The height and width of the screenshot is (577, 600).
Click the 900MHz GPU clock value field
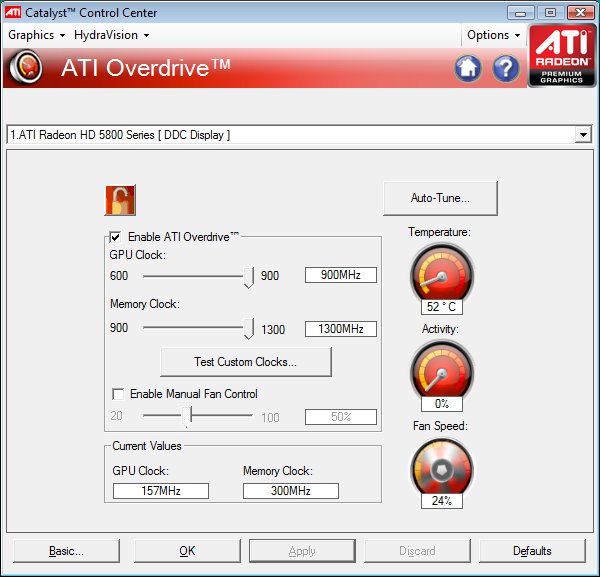[x=341, y=275]
